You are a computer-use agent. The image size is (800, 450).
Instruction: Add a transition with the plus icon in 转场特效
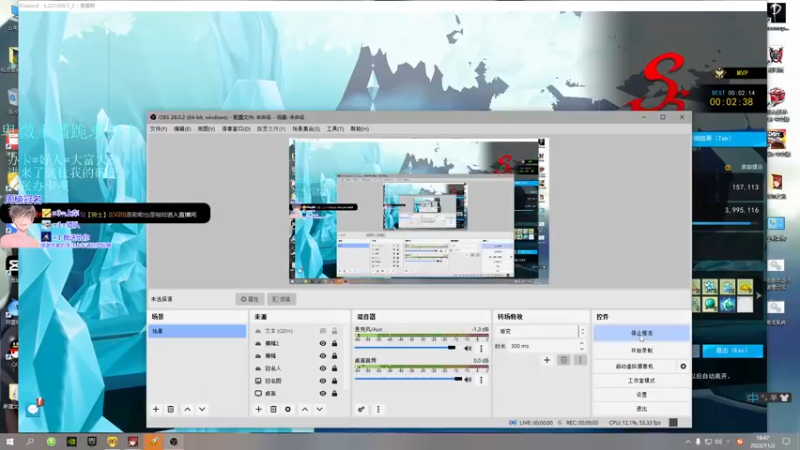[547, 360]
